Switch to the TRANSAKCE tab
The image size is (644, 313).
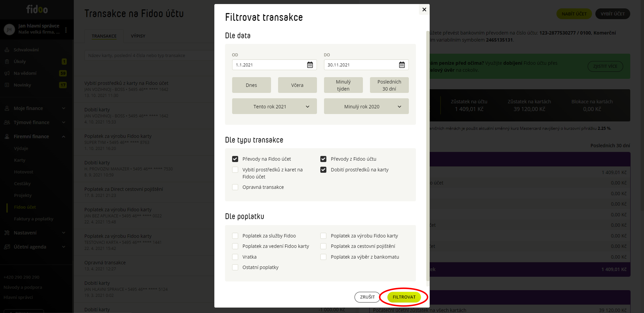[x=104, y=36]
